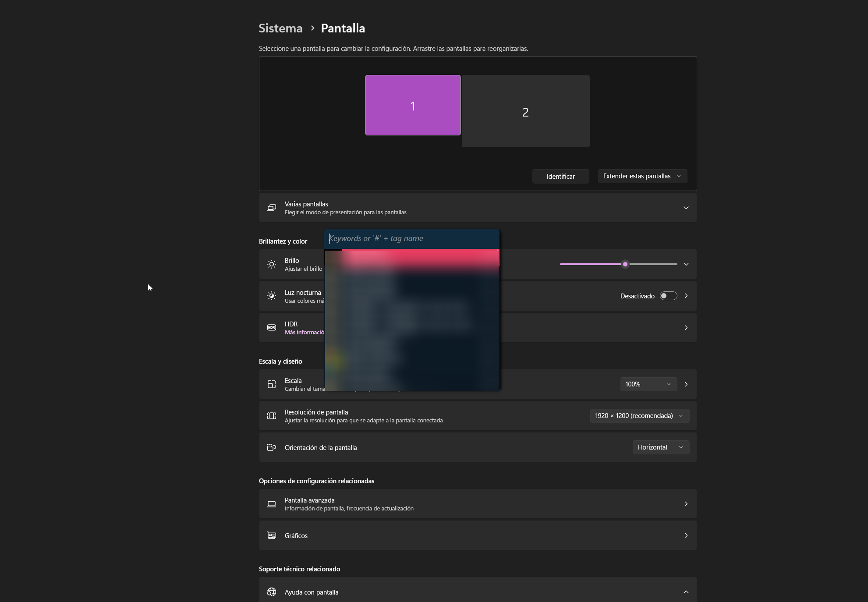The width and height of the screenshot is (868, 602).
Task: Select display 2 in the monitor layout
Action: (525, 111)
